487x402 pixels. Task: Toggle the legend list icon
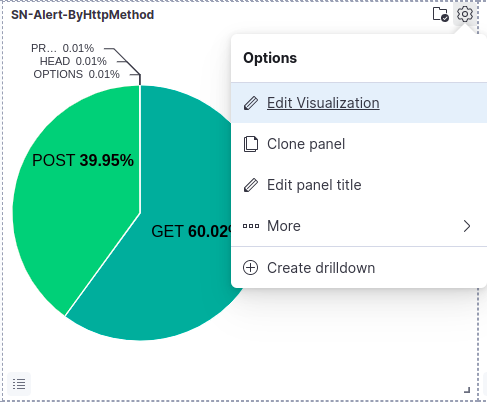pos(19,384)
